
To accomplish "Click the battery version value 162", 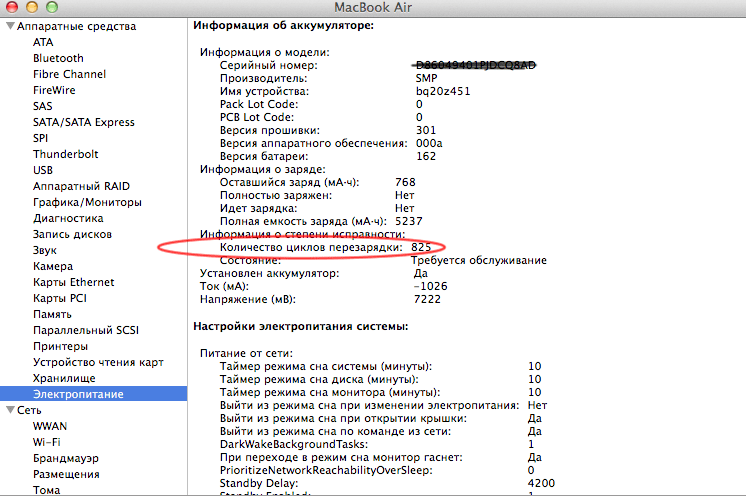I will coord(426,156).
